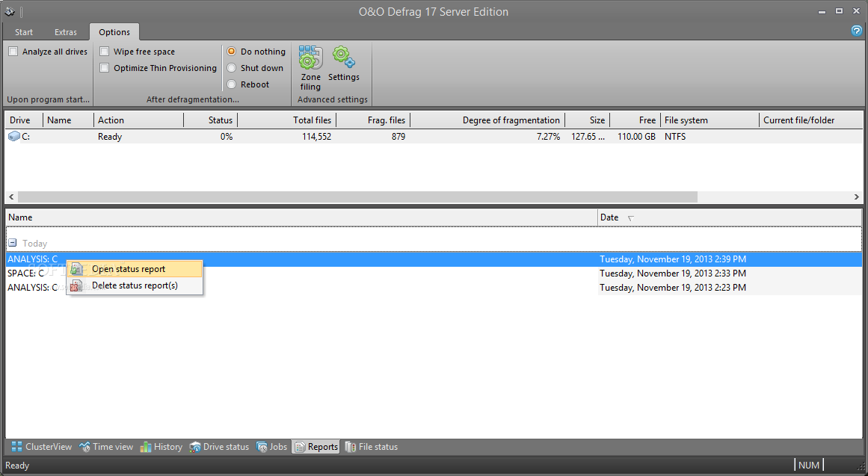Sort by Degree of fragmentation header

click(x=487, y=120)
